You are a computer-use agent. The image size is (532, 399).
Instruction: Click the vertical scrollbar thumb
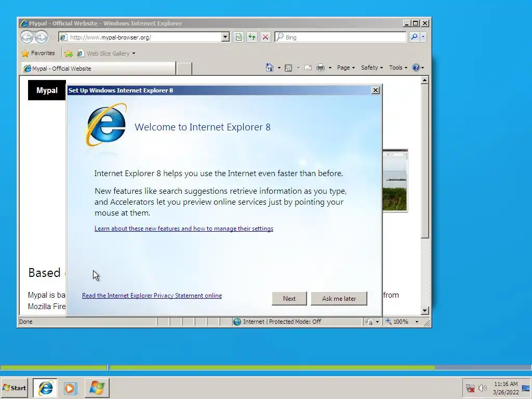pyautogui.click(x=425, y=161)
